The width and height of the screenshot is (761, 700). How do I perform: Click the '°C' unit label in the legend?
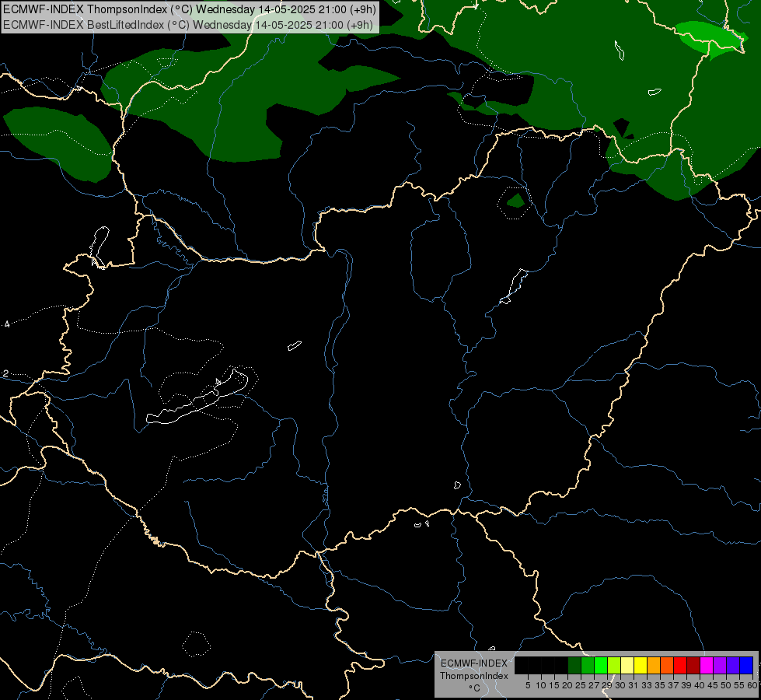click(474, 688)
